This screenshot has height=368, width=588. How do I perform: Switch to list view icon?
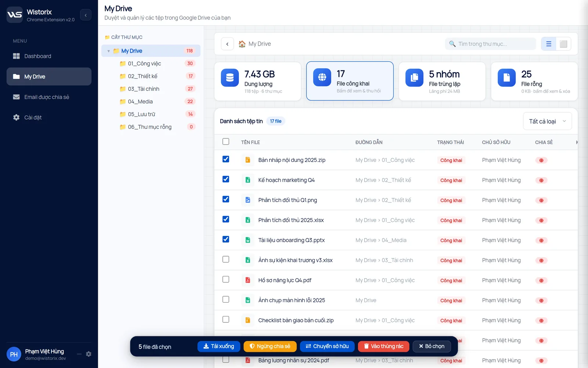pyautogui.click(x=549, y=44)
